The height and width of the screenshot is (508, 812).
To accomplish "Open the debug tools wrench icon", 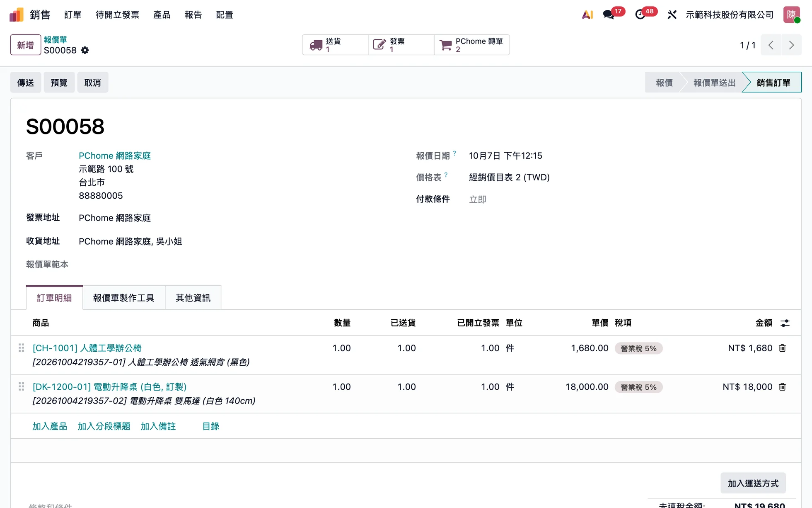I will tap(672, 15).
